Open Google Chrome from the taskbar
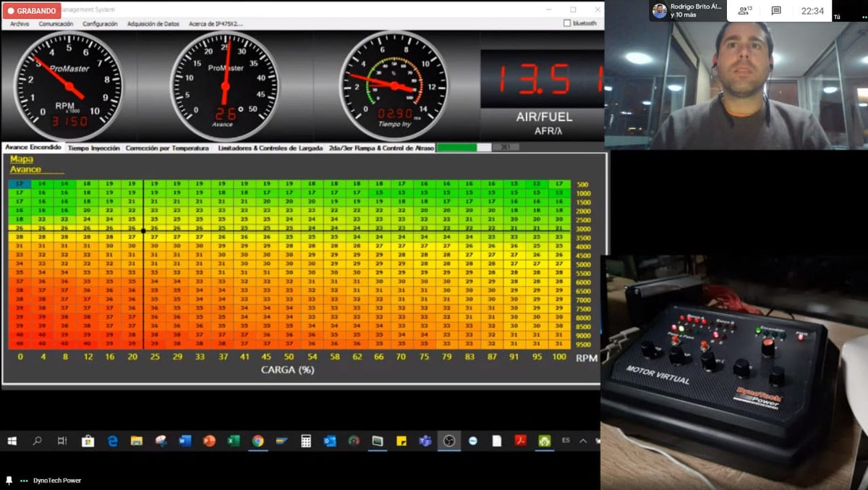868x490 pixels. pos(258,441)
